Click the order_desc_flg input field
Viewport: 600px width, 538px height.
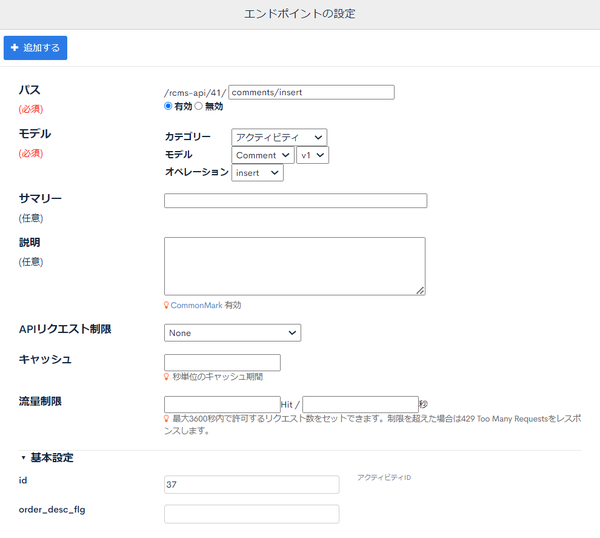click(251, 514)
